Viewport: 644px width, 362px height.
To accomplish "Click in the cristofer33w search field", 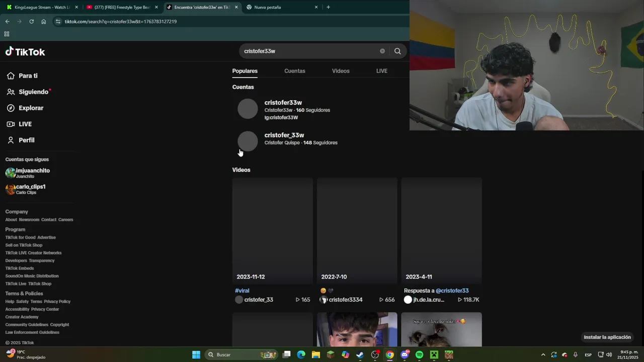I will coord(309,51).
